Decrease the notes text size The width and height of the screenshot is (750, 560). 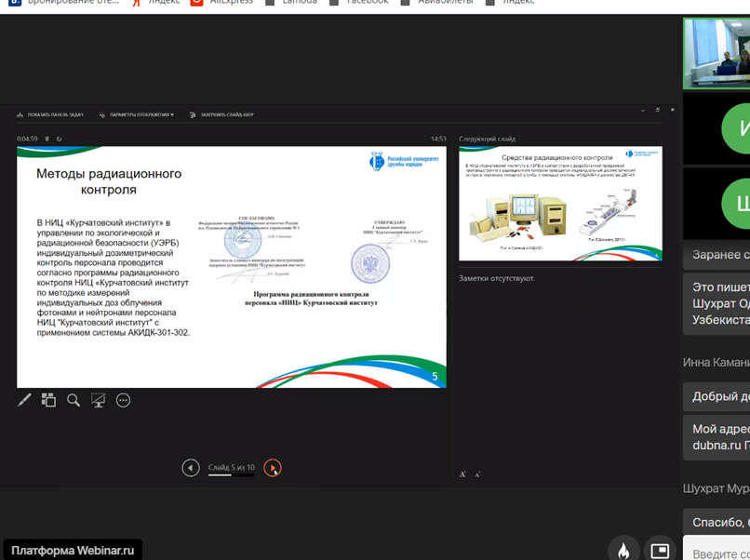[x=476, y=473]
